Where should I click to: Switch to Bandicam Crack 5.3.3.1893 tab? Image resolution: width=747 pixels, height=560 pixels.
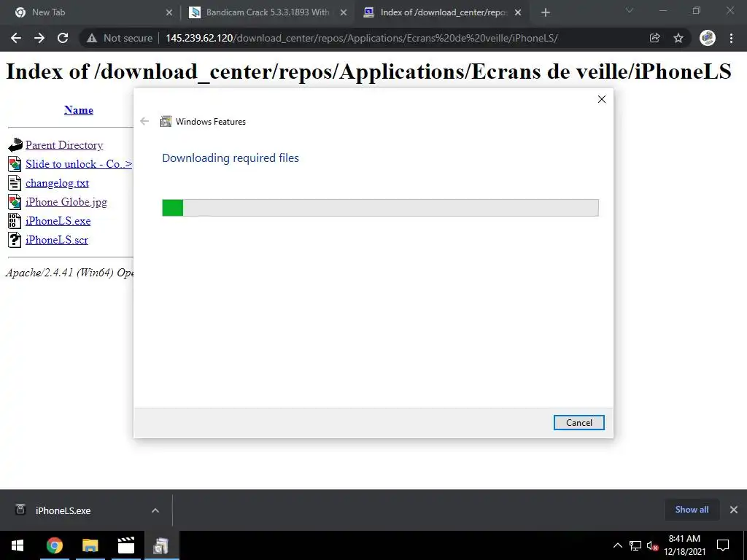(x=267, y=12)
